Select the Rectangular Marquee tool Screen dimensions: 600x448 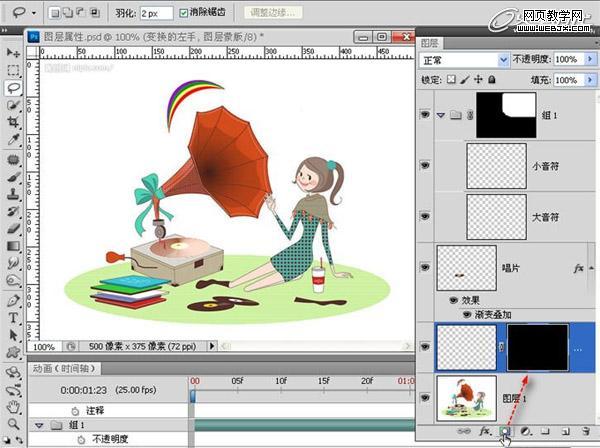coord(13,70)
